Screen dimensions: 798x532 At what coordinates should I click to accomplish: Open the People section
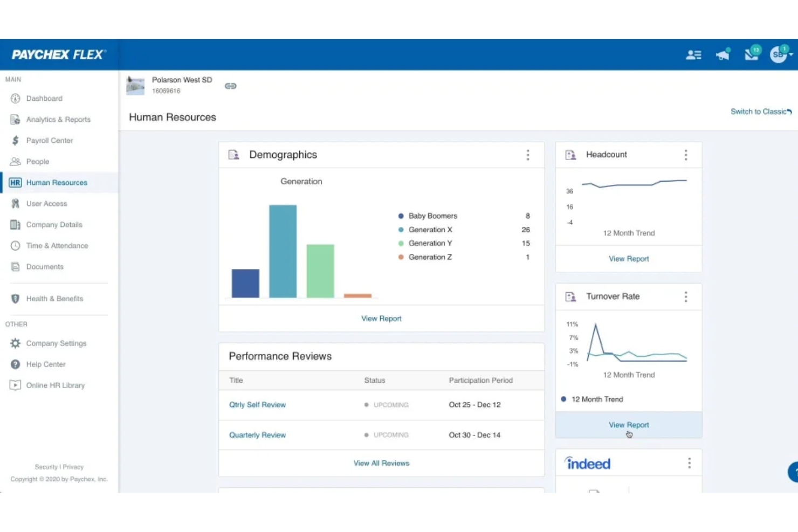[x=37, y=161]
